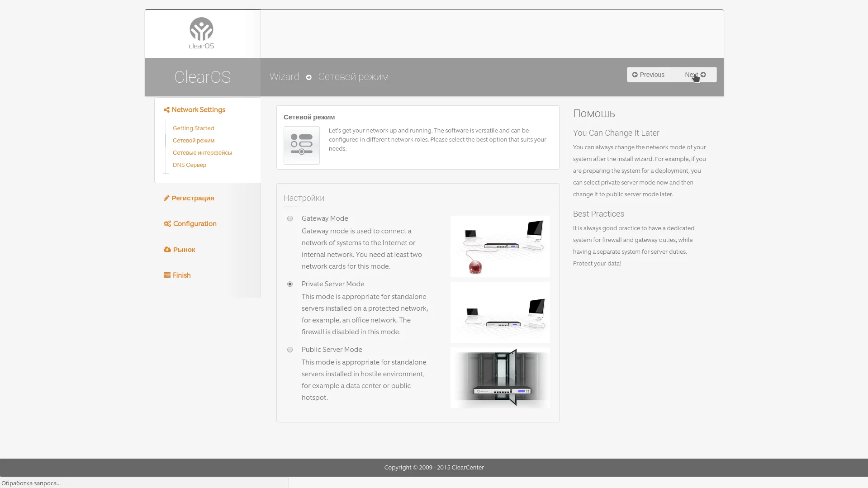Click the gears icon beside Configuration
Screen dimensions: 868x488
coord(167,224)
